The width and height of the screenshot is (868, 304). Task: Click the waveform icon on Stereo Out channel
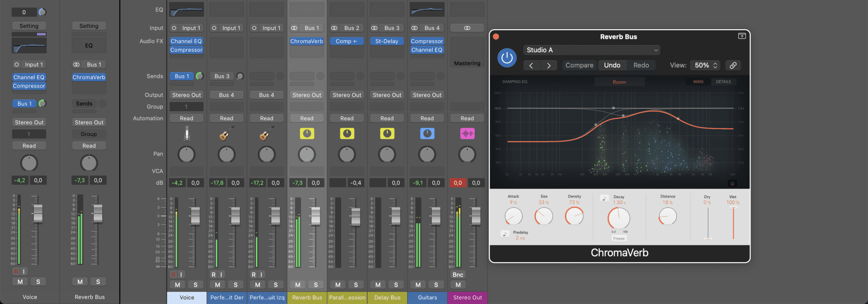[467, 134]
